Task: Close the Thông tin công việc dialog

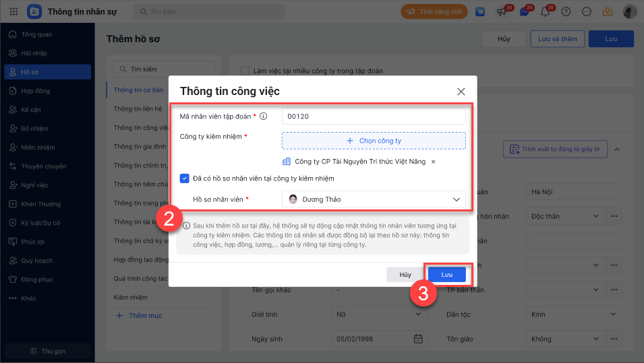Action: [x=461, y=92]
